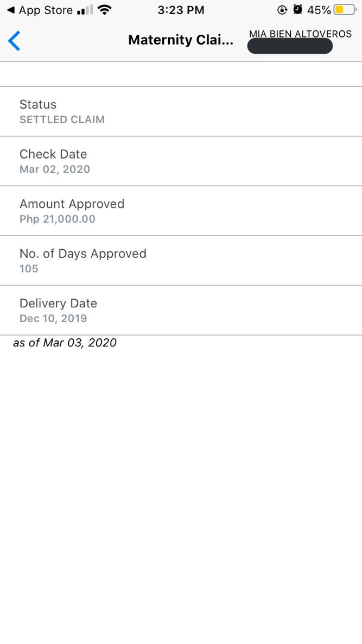This screenshot has height=644, width=362.
Task: Tap the blue back chevron
Action: tap(14, 41)
